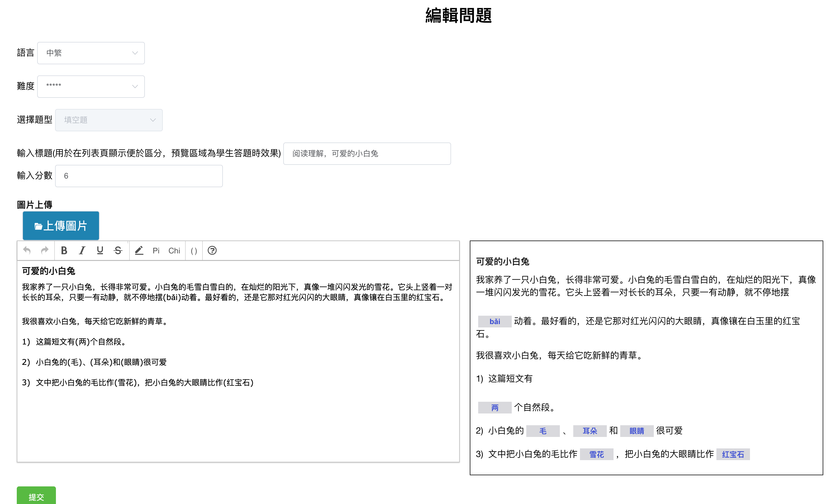Open the 難度 dropdown showing *****
Viewport: 835px width, 504px height.
point(91,87)
